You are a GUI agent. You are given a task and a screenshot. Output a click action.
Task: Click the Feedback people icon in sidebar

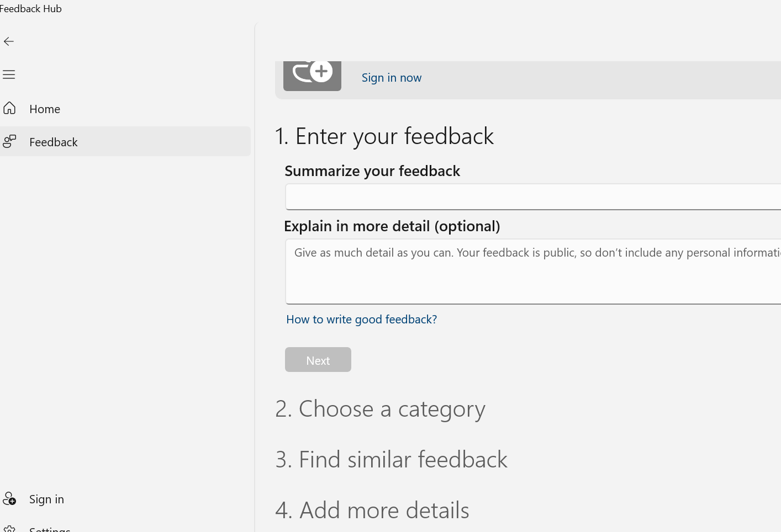[9, 141]
